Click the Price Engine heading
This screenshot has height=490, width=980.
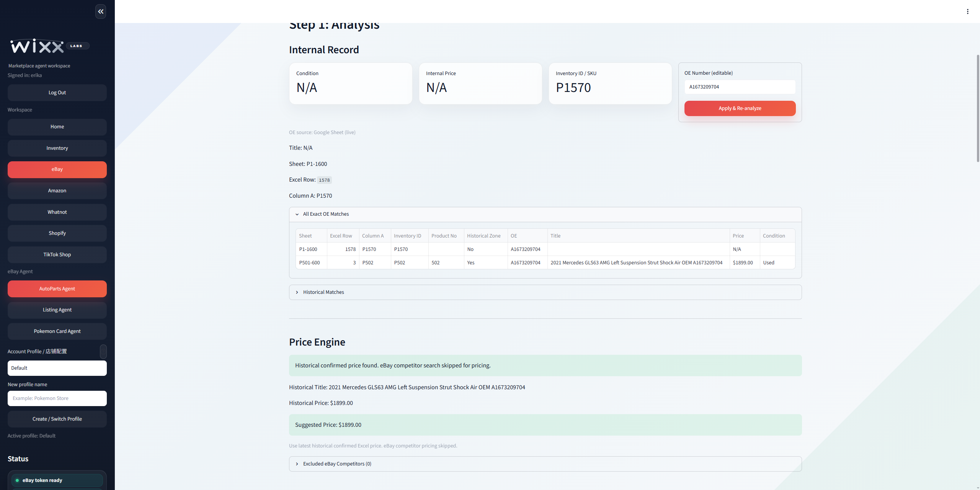click(317, 342)
